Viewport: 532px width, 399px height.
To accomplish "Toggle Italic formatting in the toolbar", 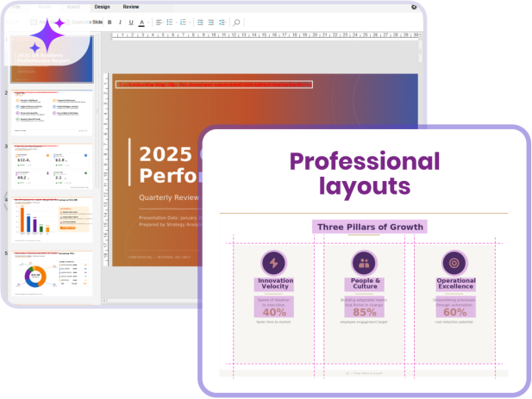I will (120, 22).
